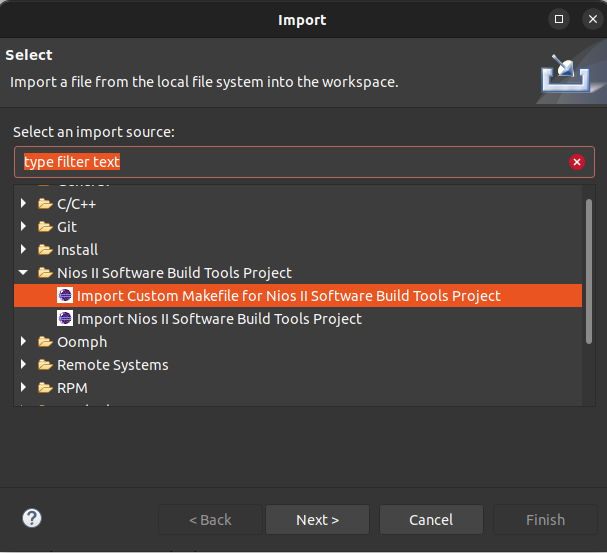
Task: Select the Remote Systems tree entry
Action: (112, 365)
